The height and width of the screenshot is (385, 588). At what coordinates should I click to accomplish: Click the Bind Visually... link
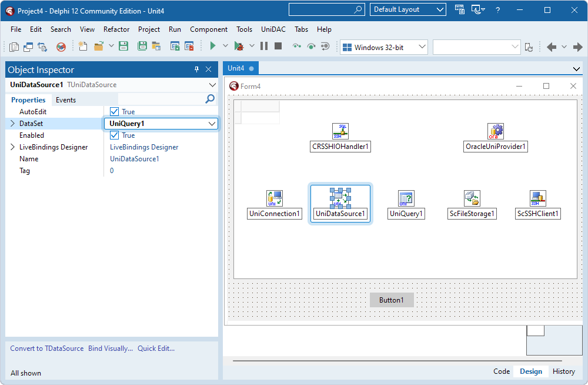tap(110, 348)
